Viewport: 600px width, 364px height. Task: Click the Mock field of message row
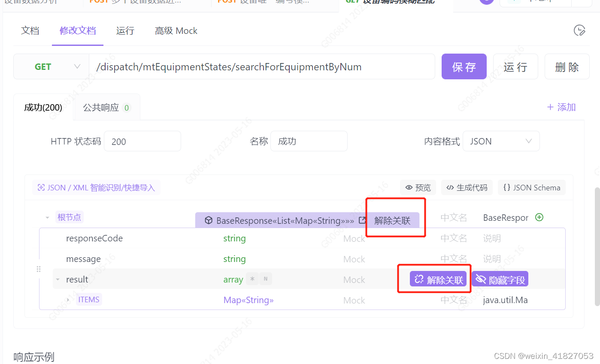[x=354, y=259]
